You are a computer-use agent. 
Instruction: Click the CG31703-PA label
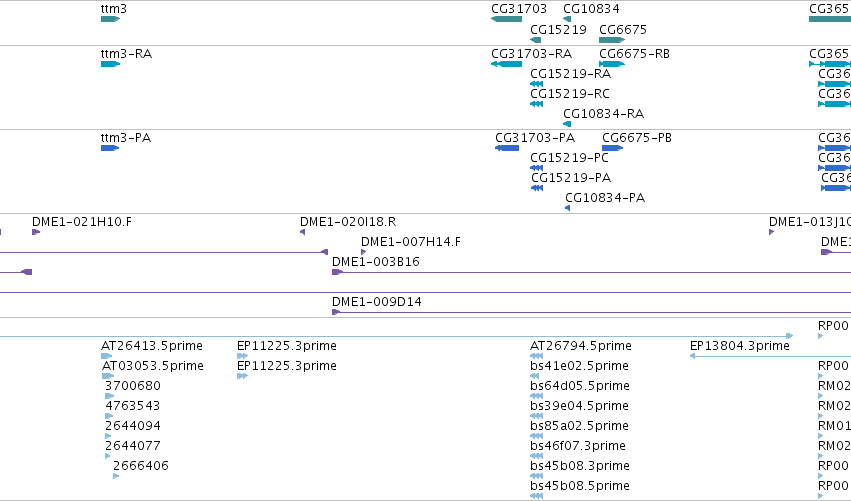535,138
